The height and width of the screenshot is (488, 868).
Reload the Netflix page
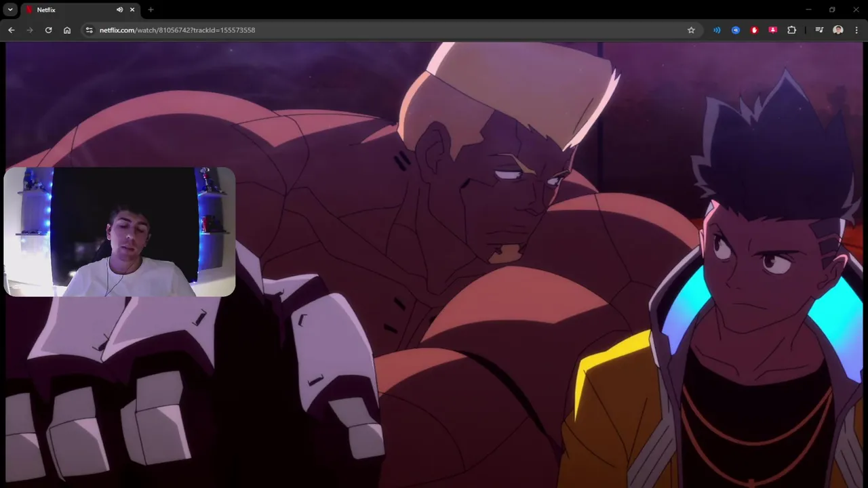48,30
